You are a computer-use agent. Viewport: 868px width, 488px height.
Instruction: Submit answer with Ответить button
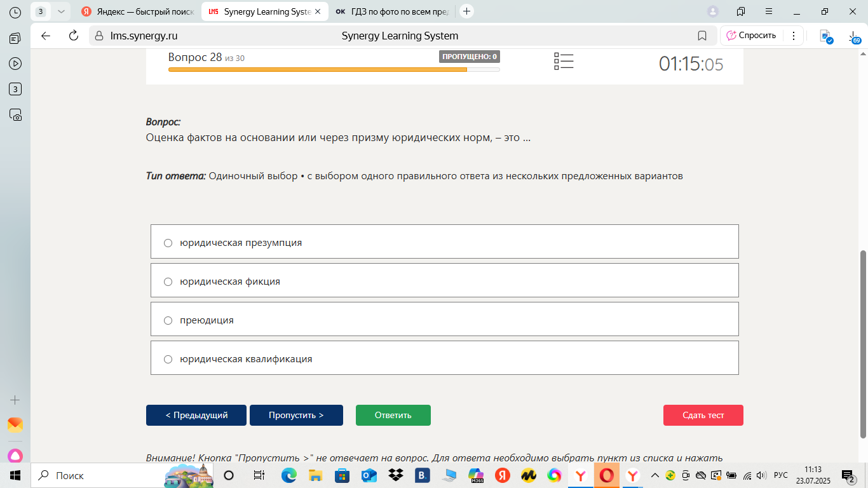393,415
